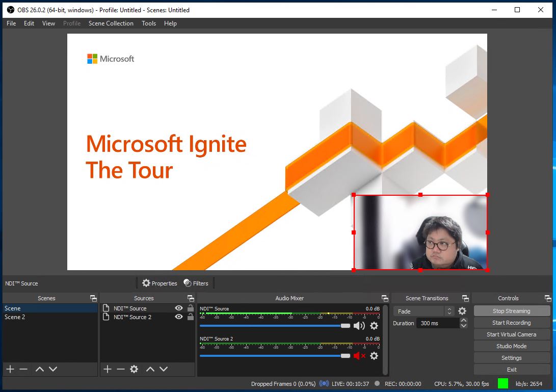
Task: Open Settings from Controls
Action: pos(512,357)
